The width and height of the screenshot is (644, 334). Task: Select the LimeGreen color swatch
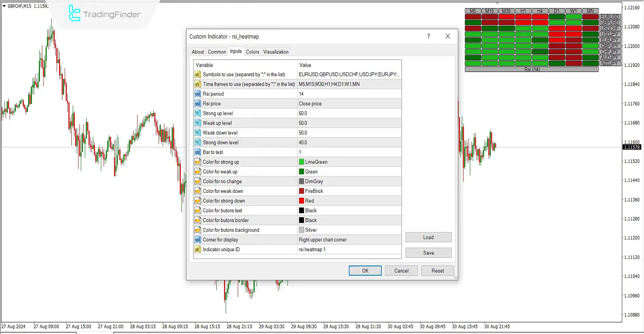click(302, 162)
